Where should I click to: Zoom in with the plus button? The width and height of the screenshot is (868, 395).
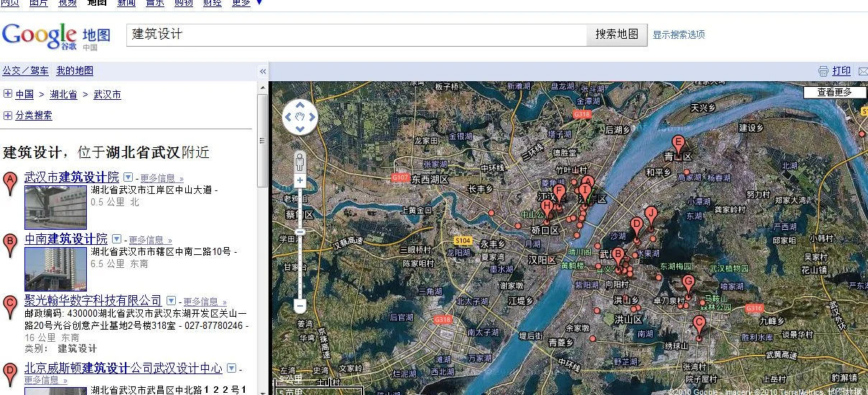point(300,180)
